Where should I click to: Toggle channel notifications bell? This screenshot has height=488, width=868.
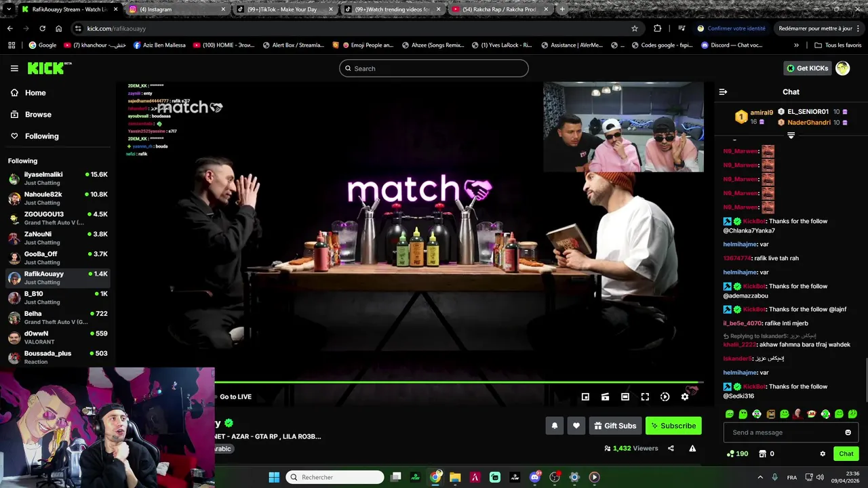554,426
